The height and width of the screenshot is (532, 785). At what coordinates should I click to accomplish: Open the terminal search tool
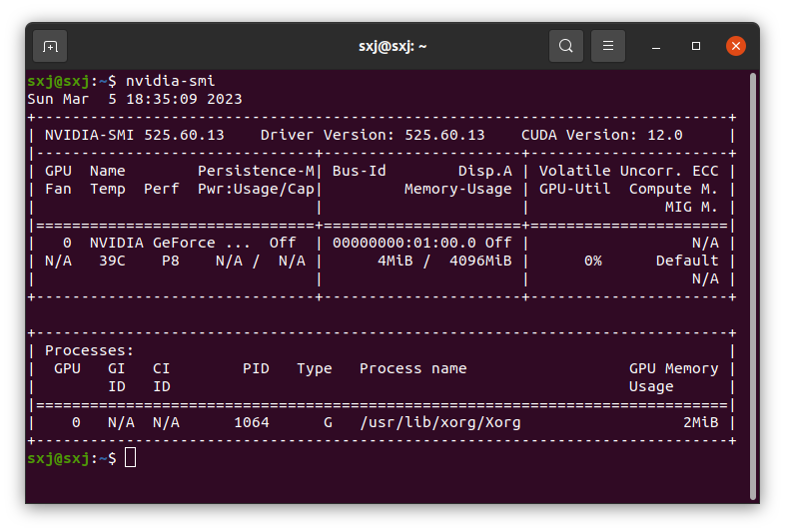click(565, 46)
